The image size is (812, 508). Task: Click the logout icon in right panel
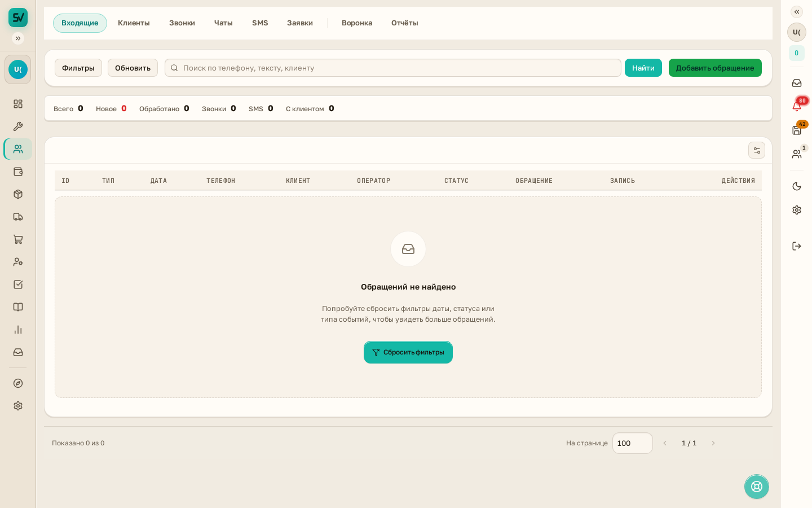797,246
